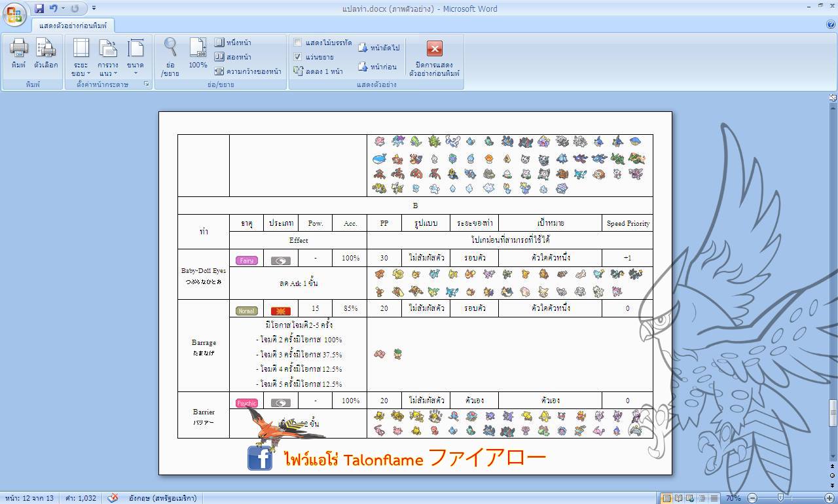Enable the Show Ruler (แสดงไม้บรรทัด) checkbox
838x504 pixels.
pyautogui.click(x=298, y=43)
